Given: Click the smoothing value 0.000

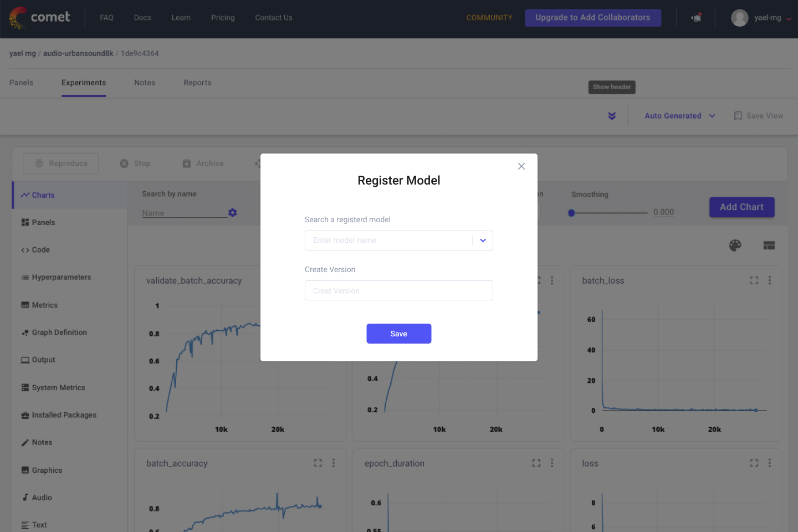Looking at the screenshot, I should click(x=663, y=212).
